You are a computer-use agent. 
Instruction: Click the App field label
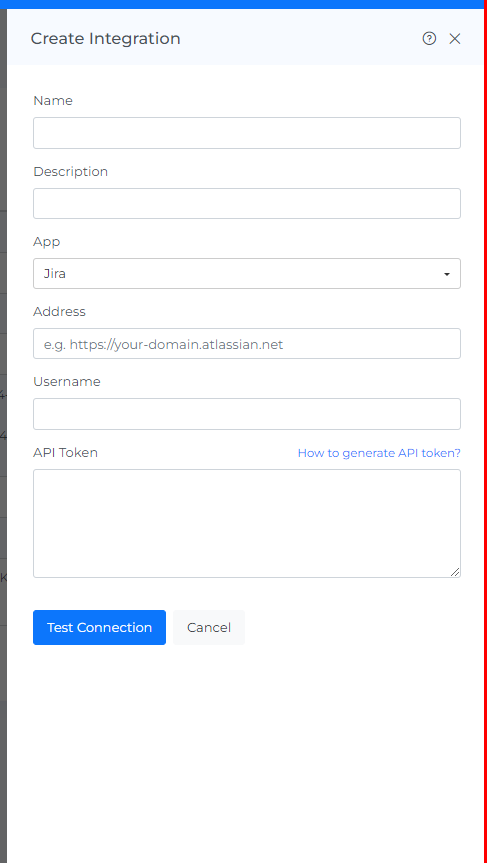47,242
